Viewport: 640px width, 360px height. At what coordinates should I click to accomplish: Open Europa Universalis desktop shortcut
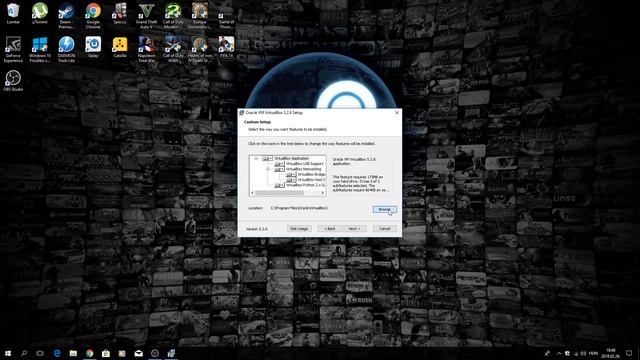point(200,16)
